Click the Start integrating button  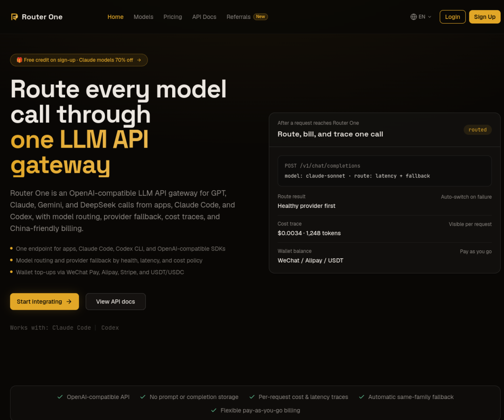[x=44, y=302]
